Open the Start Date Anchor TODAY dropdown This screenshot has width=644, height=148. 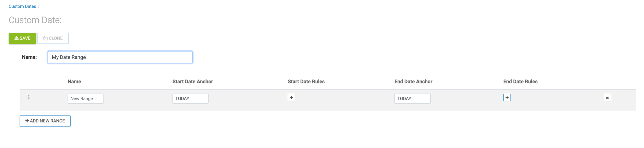point(190,98)
